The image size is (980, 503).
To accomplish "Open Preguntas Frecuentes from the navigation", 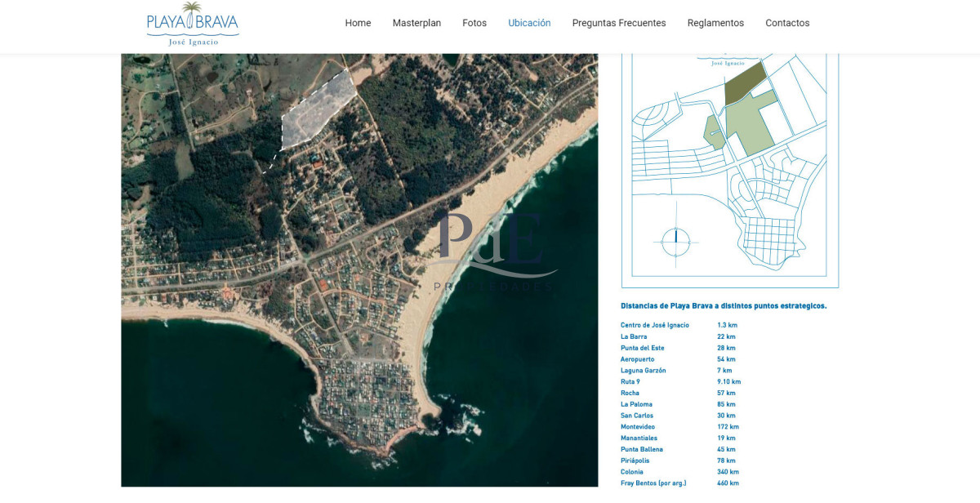I will click(x=619, y=23).
